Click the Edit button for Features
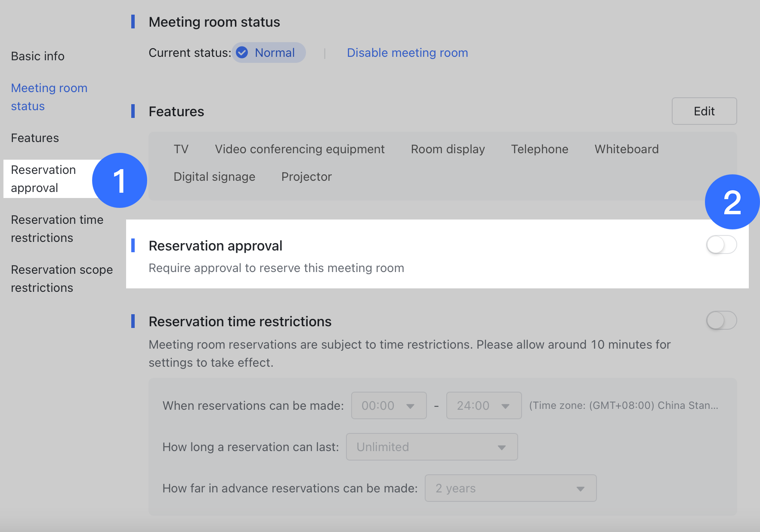 pyautogui.click(x=704, y=111)
